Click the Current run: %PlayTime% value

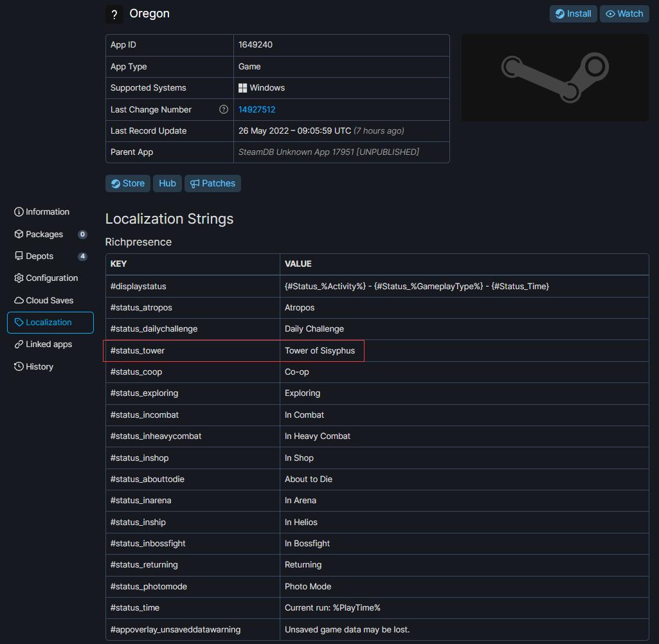(332, 608)
